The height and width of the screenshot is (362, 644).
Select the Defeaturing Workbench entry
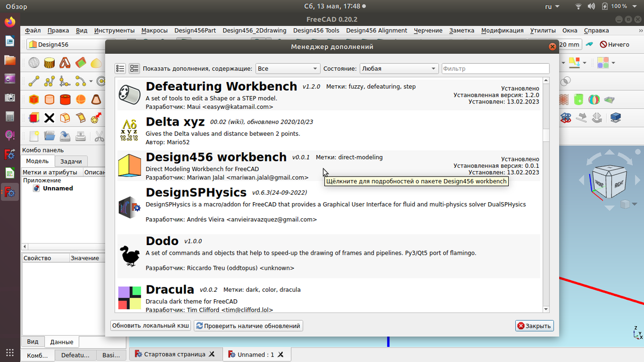coord(328,95)
